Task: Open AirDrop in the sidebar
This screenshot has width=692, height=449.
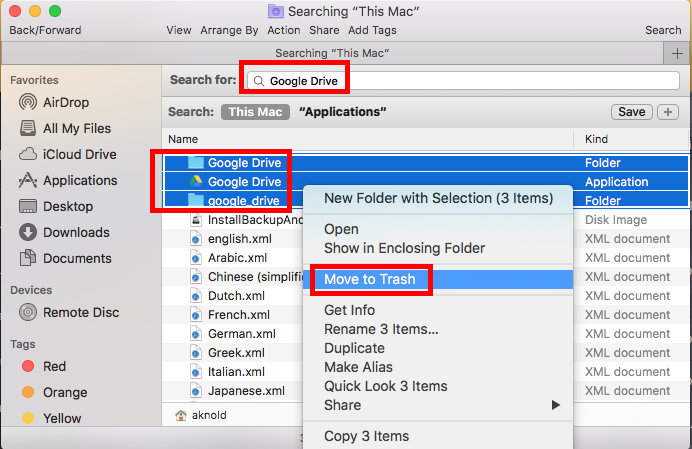Action: (66, 102)
